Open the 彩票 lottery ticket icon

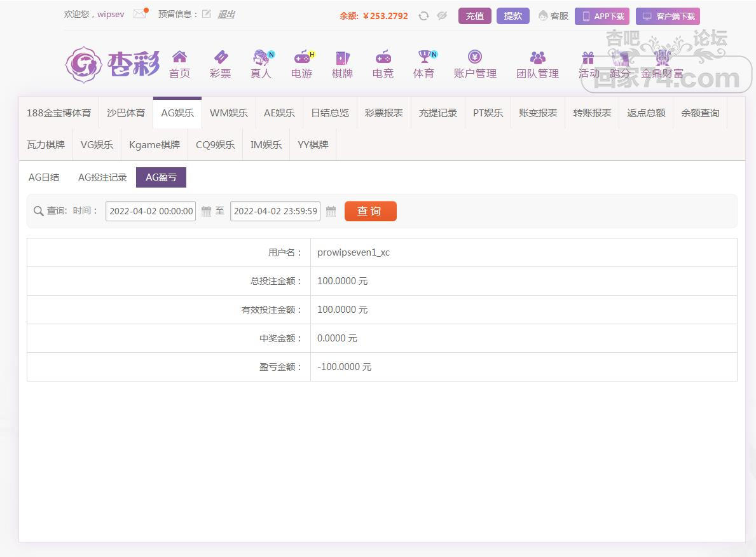220,58
